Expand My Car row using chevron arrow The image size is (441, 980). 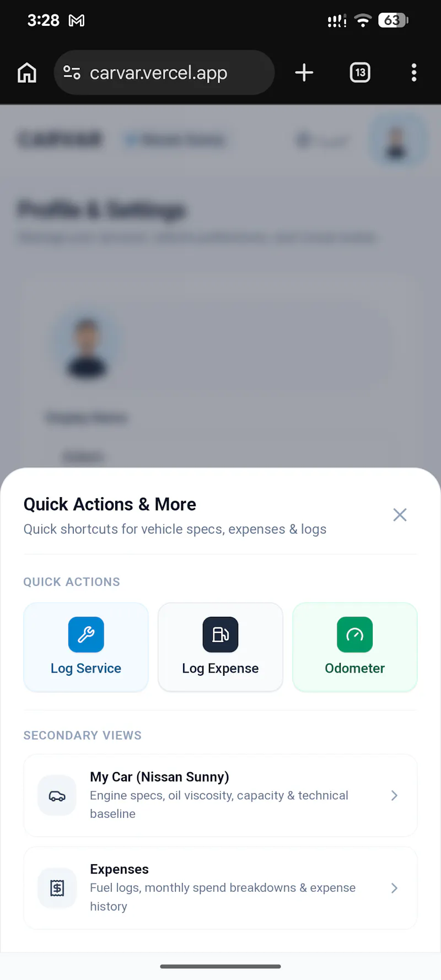[x=394, y=795]
